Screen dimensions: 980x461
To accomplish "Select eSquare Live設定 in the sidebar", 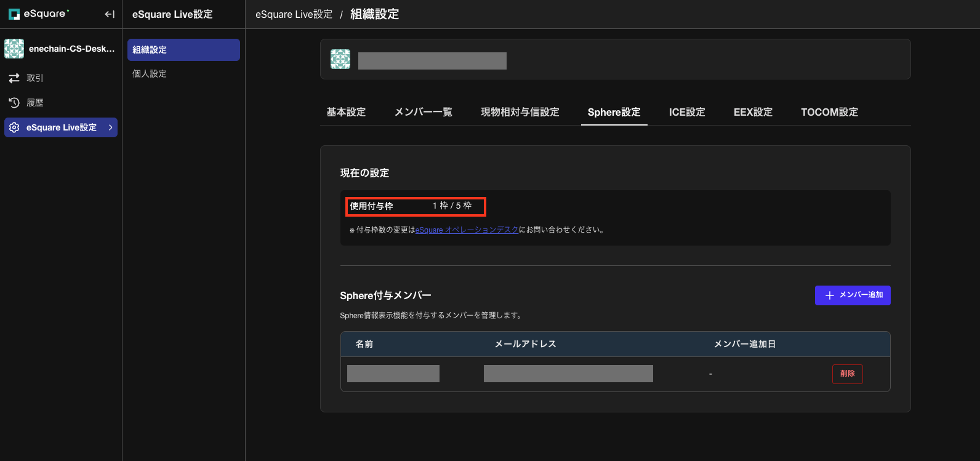I will click(61, 127).
